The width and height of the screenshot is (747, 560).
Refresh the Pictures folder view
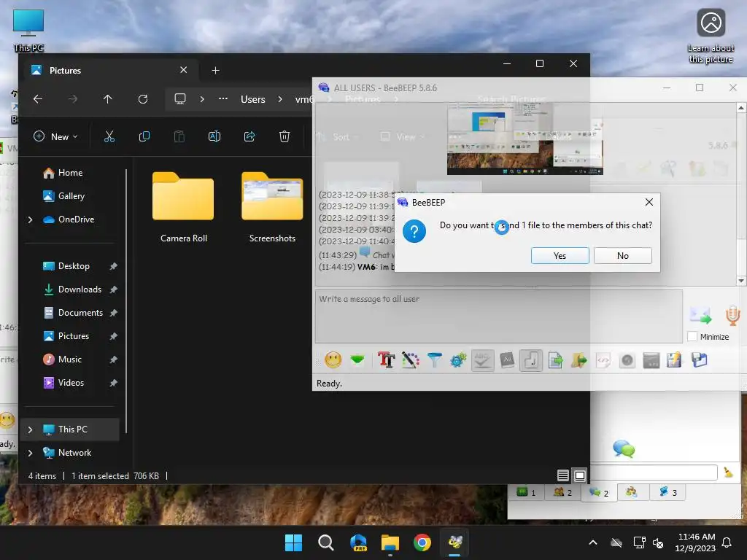(x=143, y=99)
